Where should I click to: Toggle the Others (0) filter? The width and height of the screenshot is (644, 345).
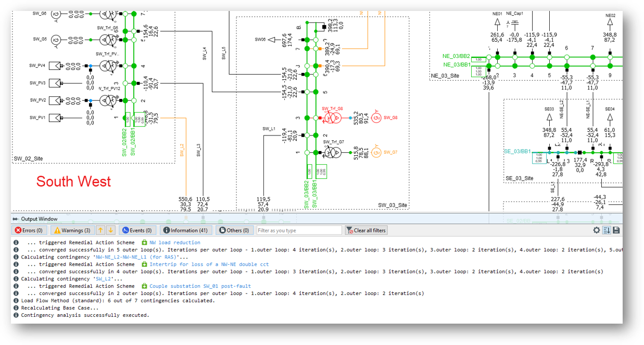(x=234, y=230)
